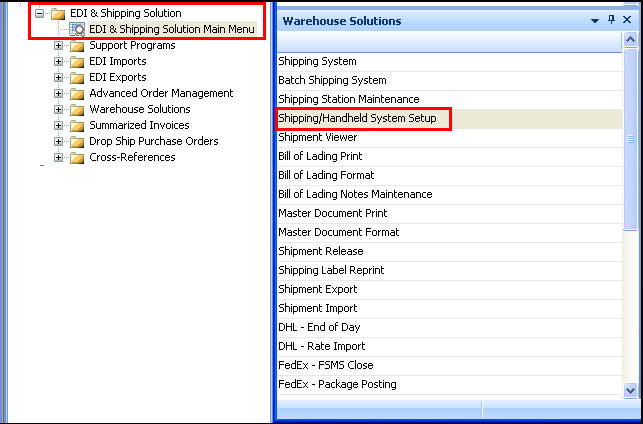Click the Warehouse Solutions folder icon
The image size is (643, 424).
tap(77, 110)
